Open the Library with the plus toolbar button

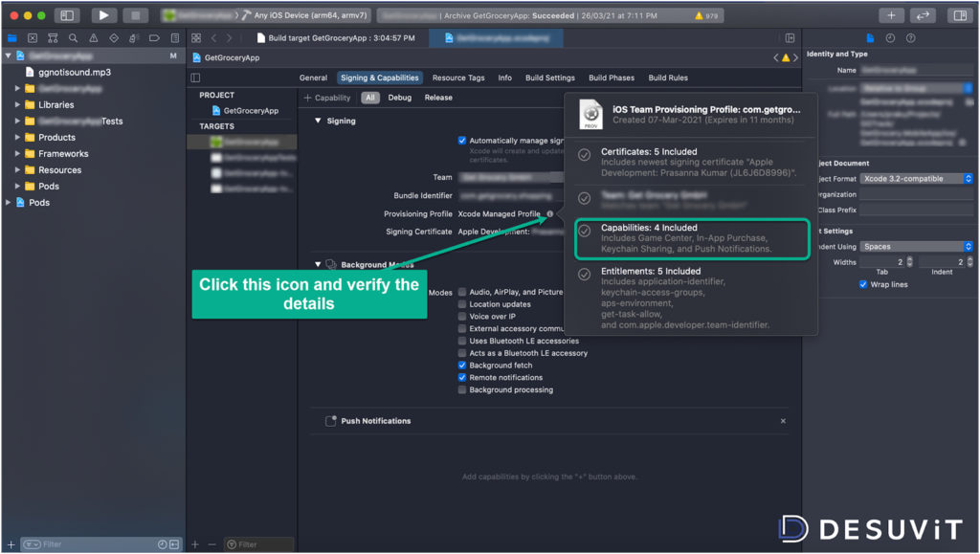(891, 15)
